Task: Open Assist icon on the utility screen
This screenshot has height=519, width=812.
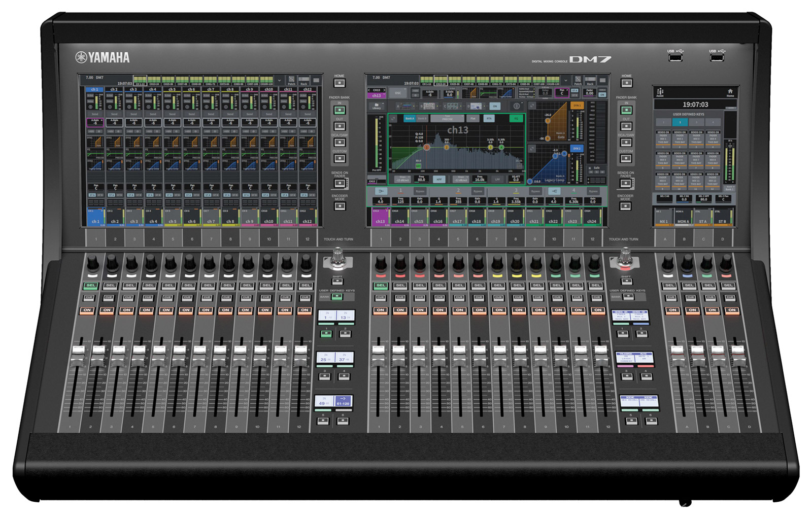Action: (x=660, y=92)
